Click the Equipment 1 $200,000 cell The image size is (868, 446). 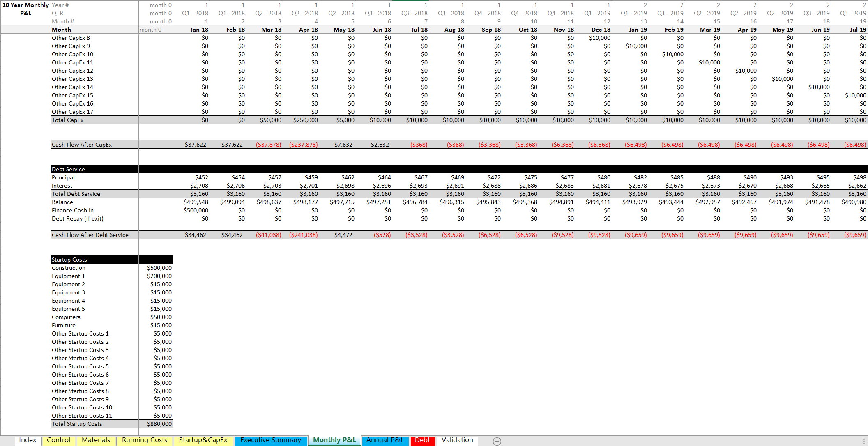[x=159, y=276]
